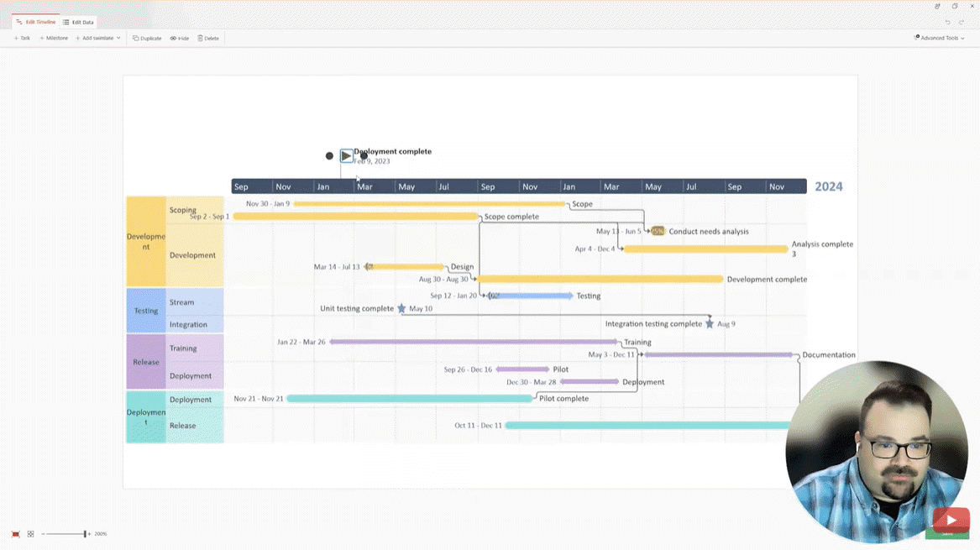Viewport: 980px width, 550px height.
Task: Click the Conduct needs analysis percent badge
Action: click(x=658, y=231)
